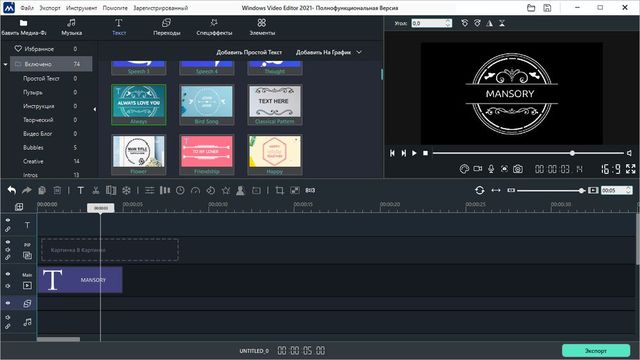Toggle link icon on the PIP track

pos(8,257)
